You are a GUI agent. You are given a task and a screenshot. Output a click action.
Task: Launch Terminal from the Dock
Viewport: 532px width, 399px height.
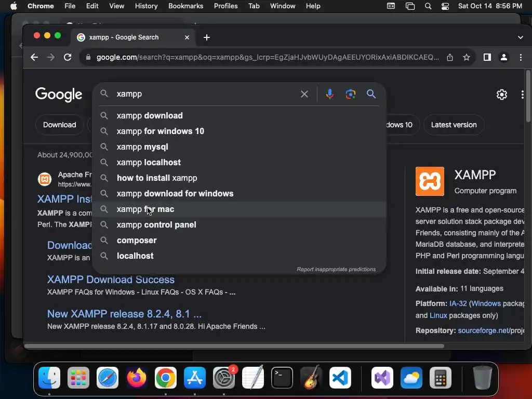(282, 378)
